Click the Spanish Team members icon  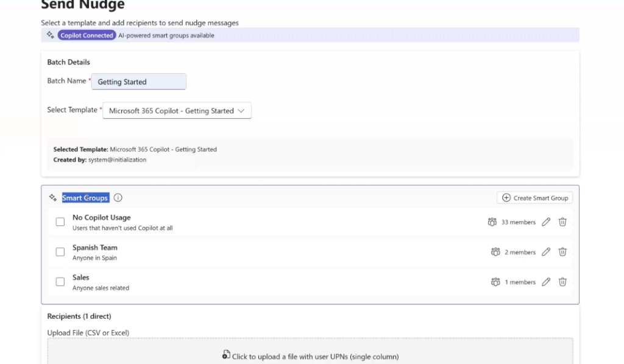[x=495, y=252]
